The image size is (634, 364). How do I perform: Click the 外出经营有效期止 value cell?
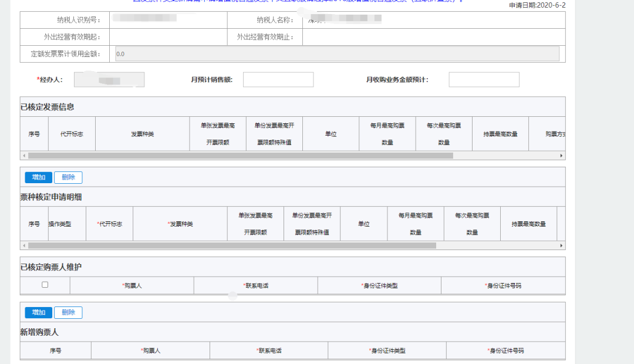434,37
